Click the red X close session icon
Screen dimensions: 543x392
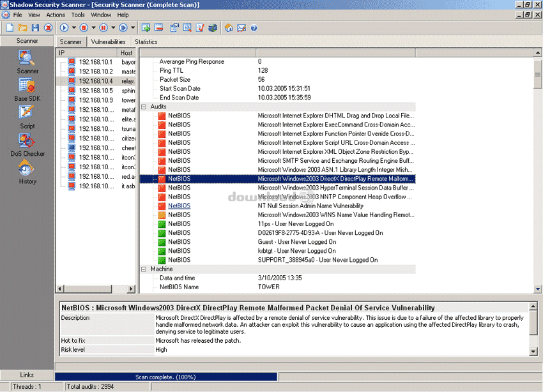tap(48, 27)
